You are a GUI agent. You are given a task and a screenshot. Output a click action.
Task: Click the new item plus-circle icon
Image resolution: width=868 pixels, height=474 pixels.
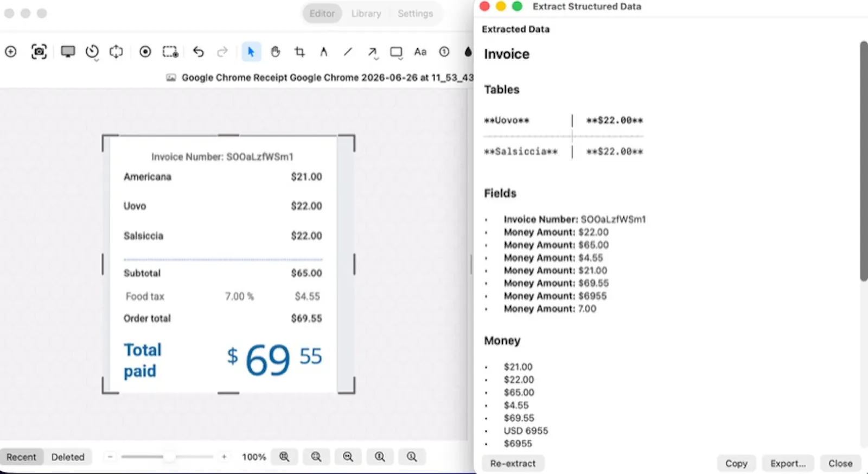11,52
